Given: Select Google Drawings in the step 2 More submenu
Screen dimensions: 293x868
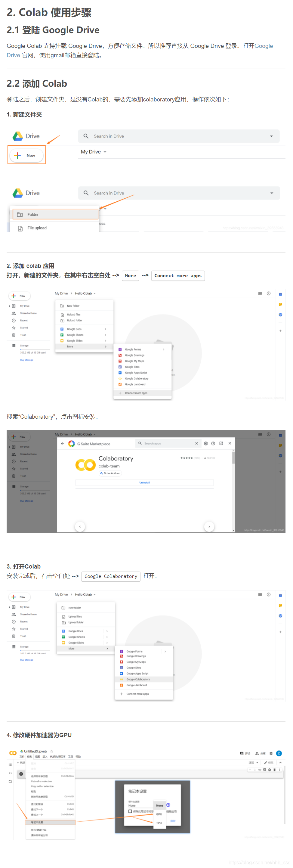Looking at the screenshot, I should tap(143, 355).
